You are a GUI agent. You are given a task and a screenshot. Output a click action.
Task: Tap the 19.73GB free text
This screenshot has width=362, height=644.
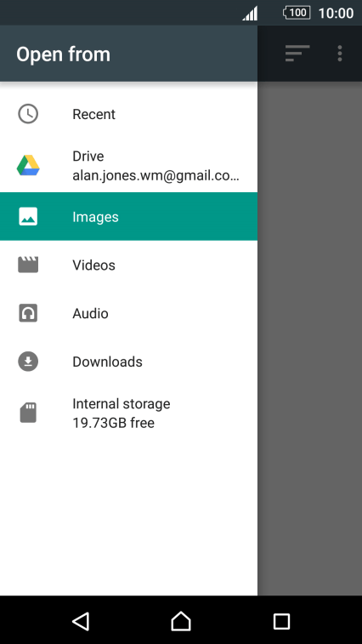[x=114, y=423]
